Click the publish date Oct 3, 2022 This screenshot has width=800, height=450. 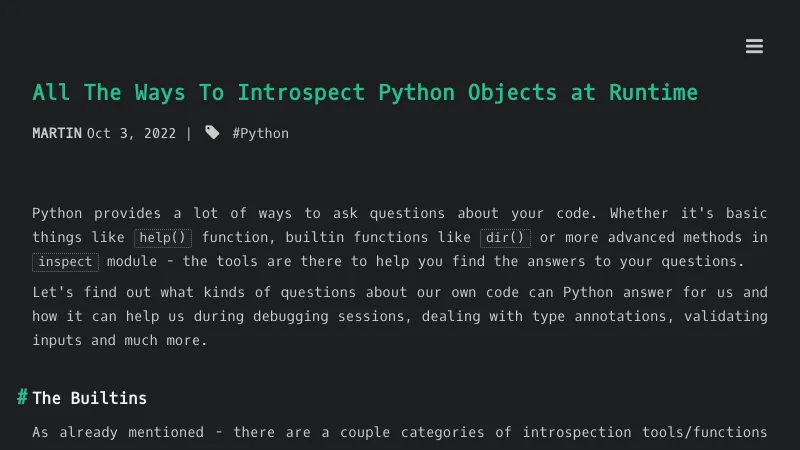click(131, 133)
